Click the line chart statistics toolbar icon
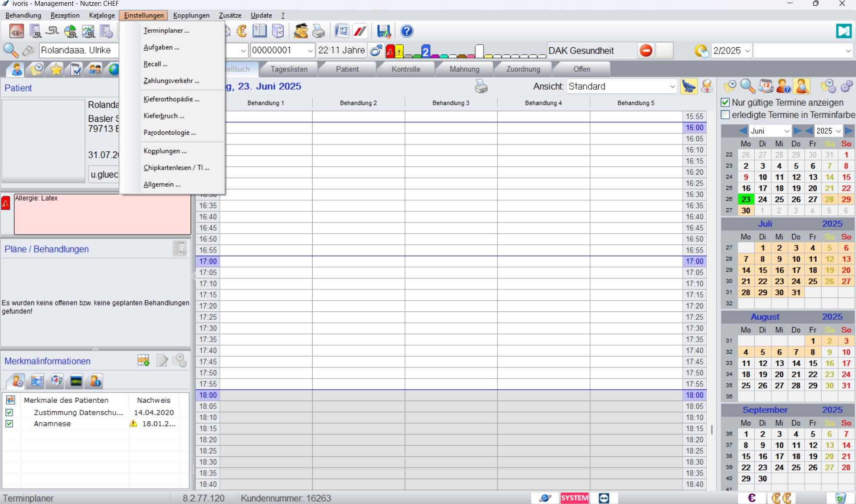The width and height of the screenshot is (856, 504). point(88,31)
